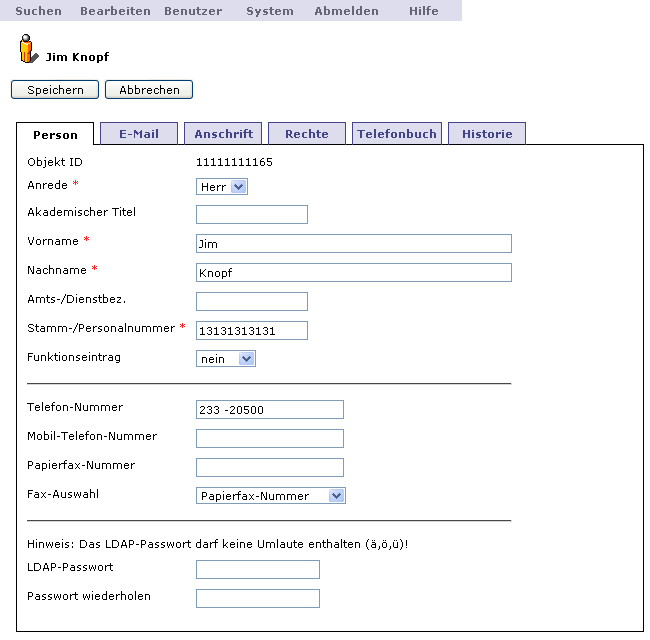Click the Speichern button
Screen dimensions: 650x640
[55, 90]
